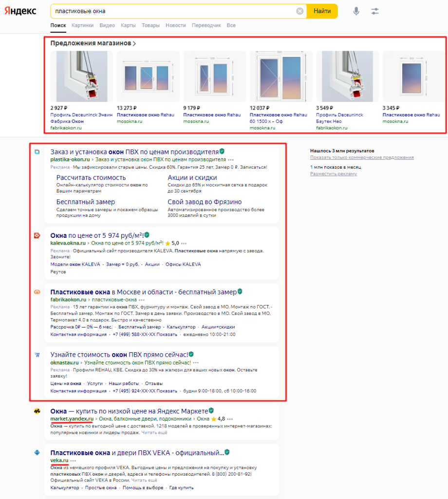Open product thumbnail priced 12 037 ₽

click(281, 77)
